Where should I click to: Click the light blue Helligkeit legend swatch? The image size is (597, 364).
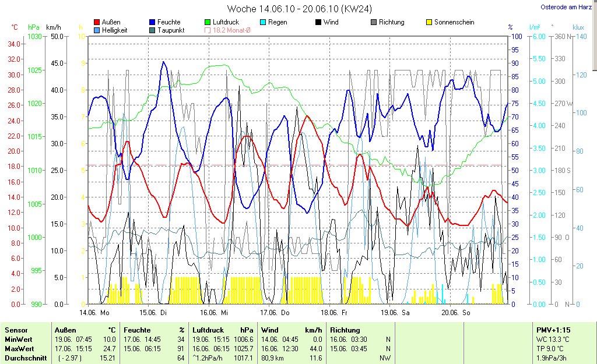97,30
